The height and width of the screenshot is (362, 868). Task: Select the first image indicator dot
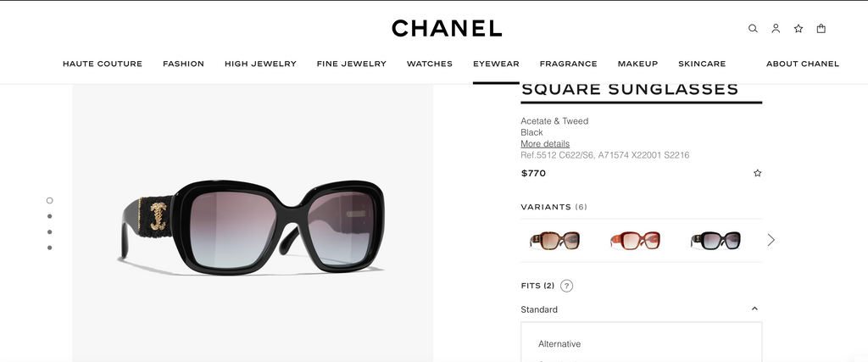(50, 200)
